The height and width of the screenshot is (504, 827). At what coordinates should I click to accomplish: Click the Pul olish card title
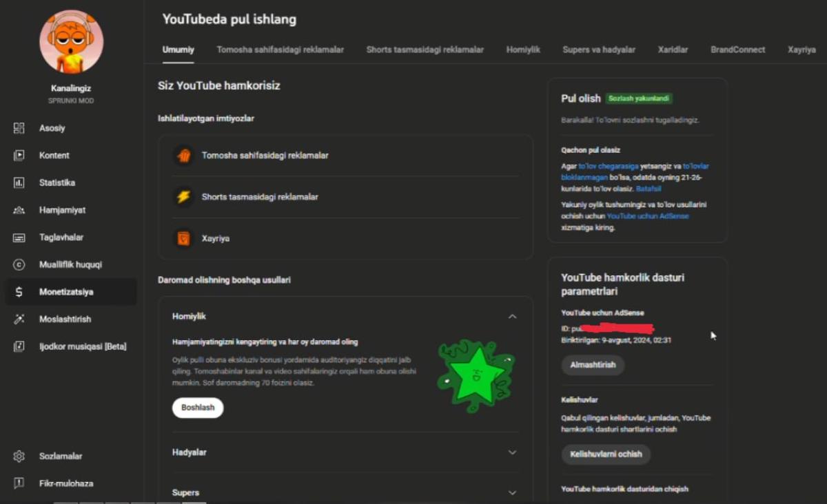[581, 98]
